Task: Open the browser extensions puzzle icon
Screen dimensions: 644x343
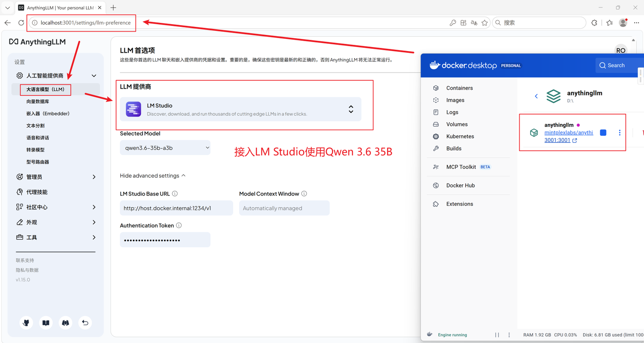Action: 594,23
